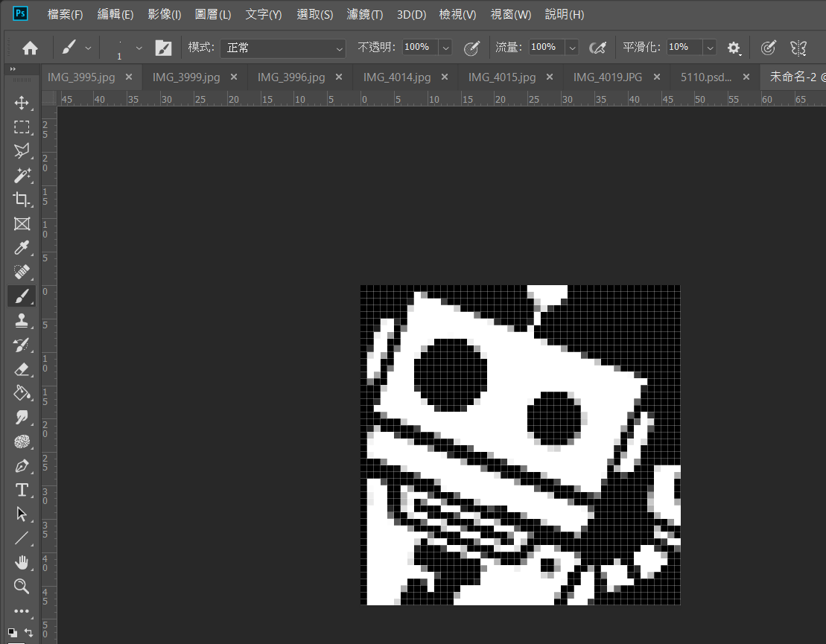Click the smoothing percentage value field
Viewport: 826px width, 644px height.
(683, 47)
